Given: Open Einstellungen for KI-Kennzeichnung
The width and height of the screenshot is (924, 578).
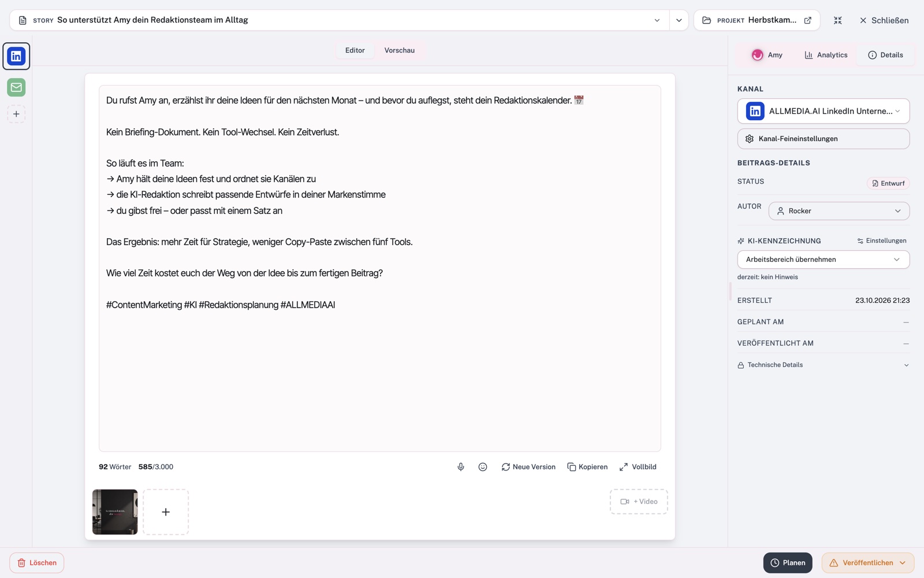Looking at the screenshot, I should [882, 241].
